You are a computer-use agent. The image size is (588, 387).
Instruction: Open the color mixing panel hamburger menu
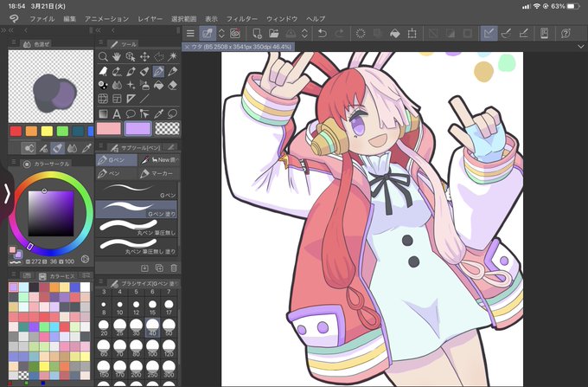tap(14, 42)
